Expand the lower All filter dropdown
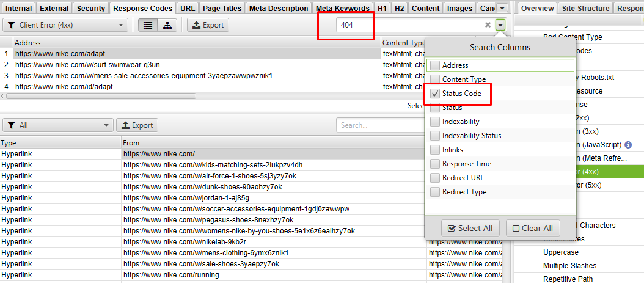The image size is (644, 283). tap(58, 125)
